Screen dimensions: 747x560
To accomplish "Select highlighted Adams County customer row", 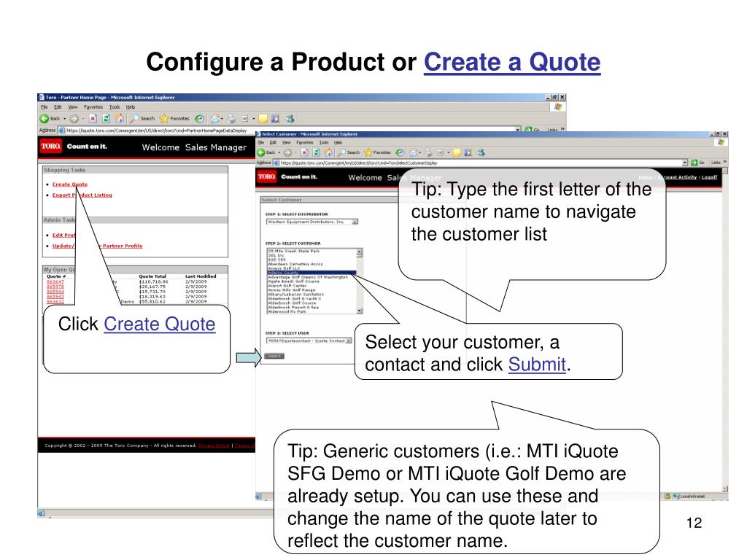I will (x=311, y=273).
